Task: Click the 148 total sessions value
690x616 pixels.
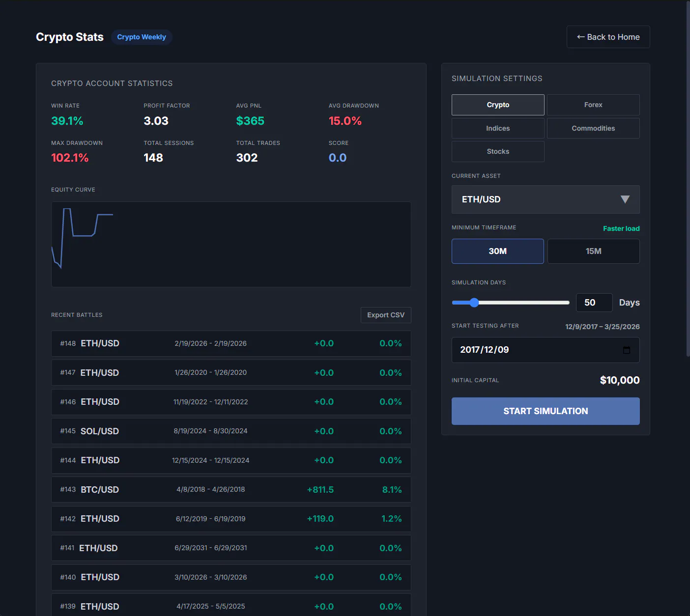Action: pos(153,158)
